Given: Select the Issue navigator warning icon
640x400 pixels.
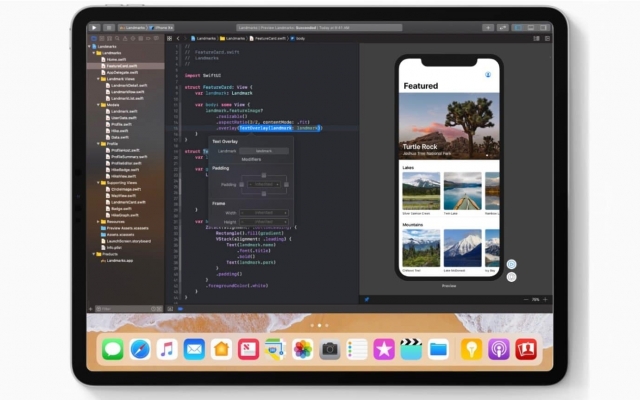Looking at the screenshot, I should 125,38.
